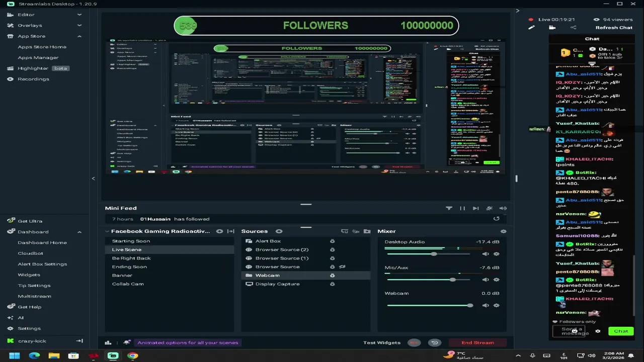Open the Widgets page

29,275
